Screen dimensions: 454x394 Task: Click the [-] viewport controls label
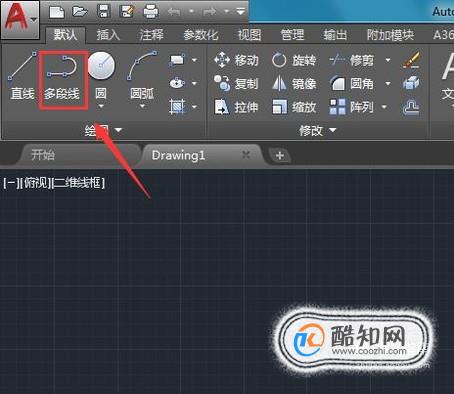(x=11, y=183)
